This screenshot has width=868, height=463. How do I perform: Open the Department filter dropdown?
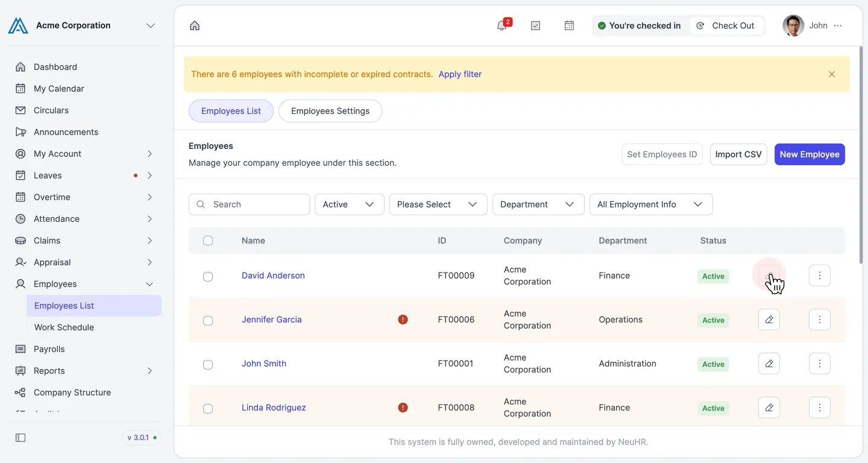pyautogui.click(x=538, y=204)
